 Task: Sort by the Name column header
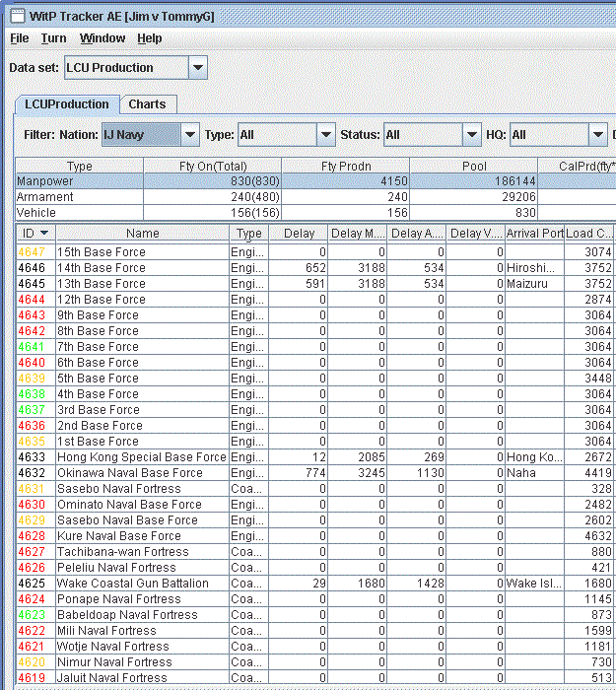(x=143, y=234)
